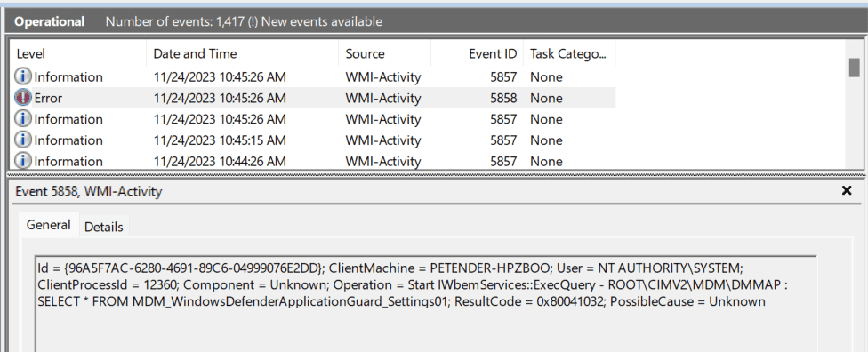The height and width of the screenshot is (352, 868).
Task: Click the Event 5858, WMI-Activity pane title
Action: tap(89, 191)
